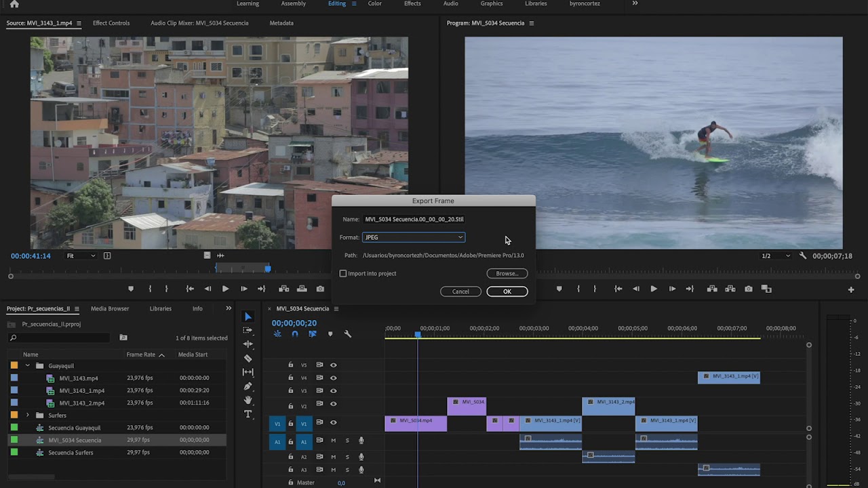Go to In point in Program monitor

(618, 289)
